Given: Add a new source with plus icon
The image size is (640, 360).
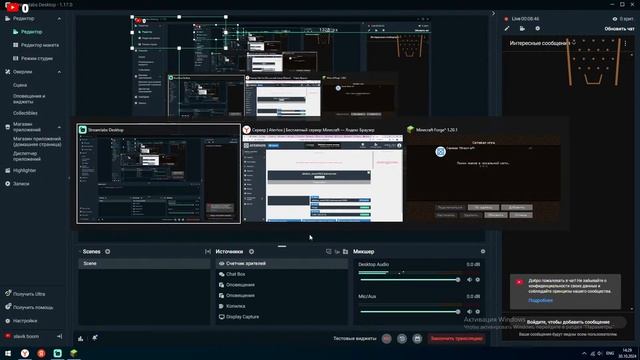Looking at the screenshot, I should [251, 251].
